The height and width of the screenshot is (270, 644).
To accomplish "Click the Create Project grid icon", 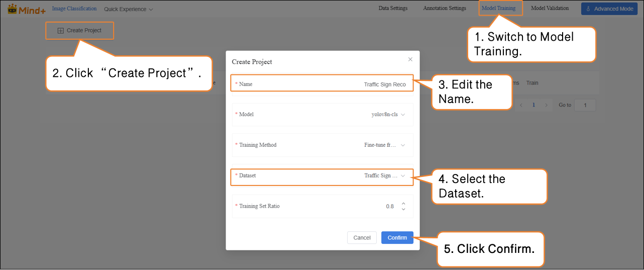I will pyautogui.click(x=60, y=31).
